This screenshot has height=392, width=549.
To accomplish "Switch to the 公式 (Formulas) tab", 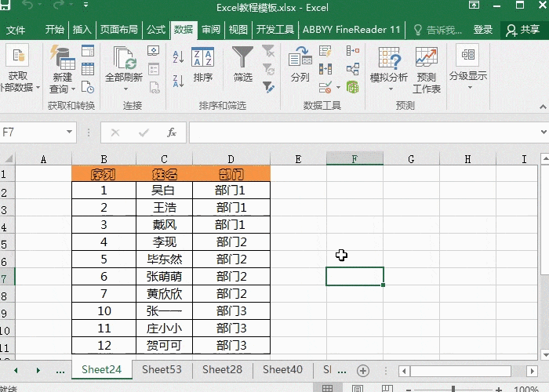I will [156, 30].
